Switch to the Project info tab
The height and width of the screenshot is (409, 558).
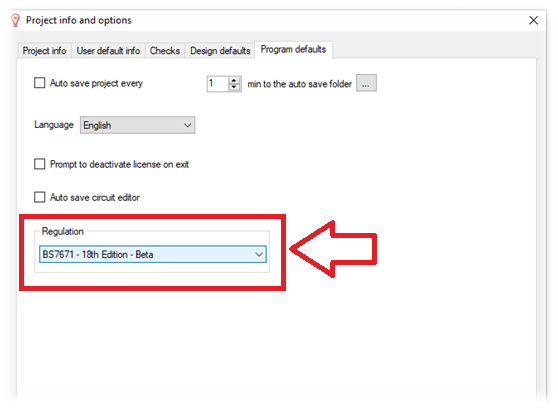44,51
